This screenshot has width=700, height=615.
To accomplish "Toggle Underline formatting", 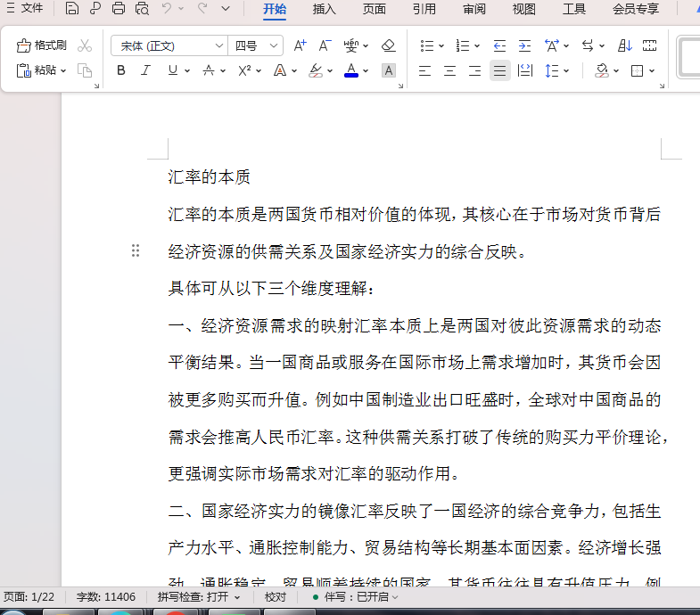I will click(x=173, y=70).
